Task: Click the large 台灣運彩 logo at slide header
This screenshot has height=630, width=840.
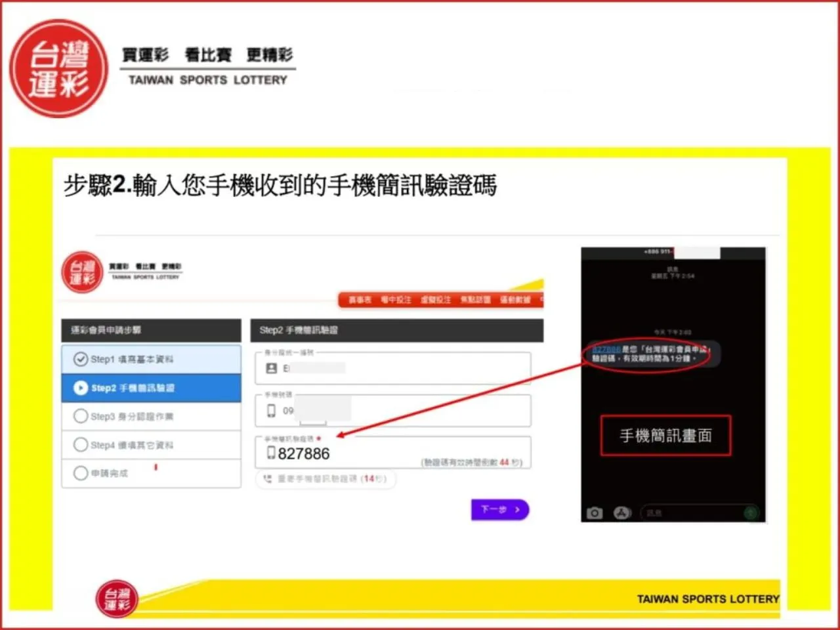Action: click(x=59, y=69)
